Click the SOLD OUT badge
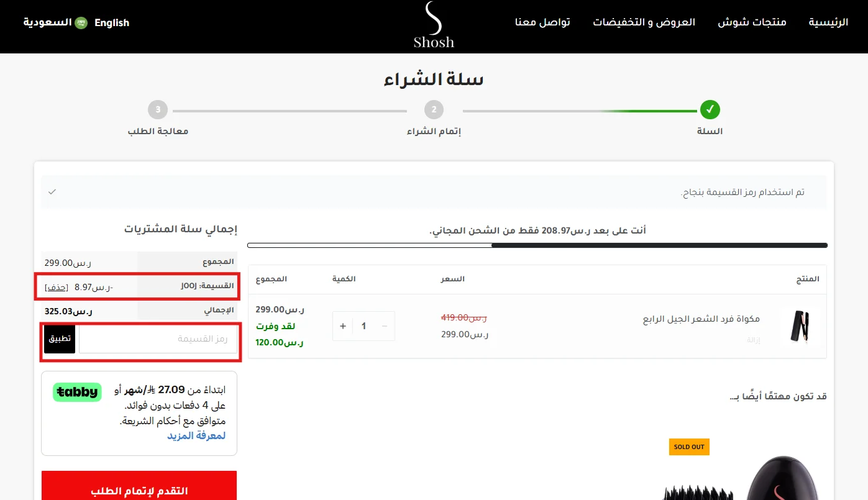868x500 pixels. [x=689, y=447]
